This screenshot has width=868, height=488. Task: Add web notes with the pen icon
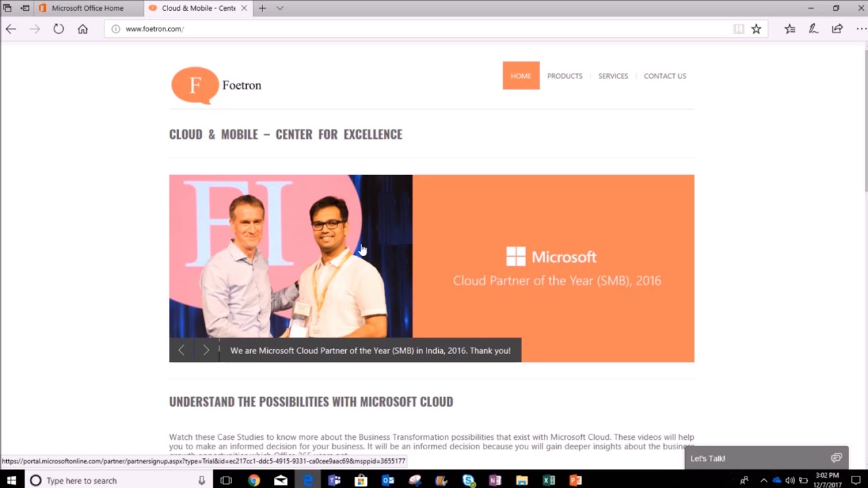(814, 29)
